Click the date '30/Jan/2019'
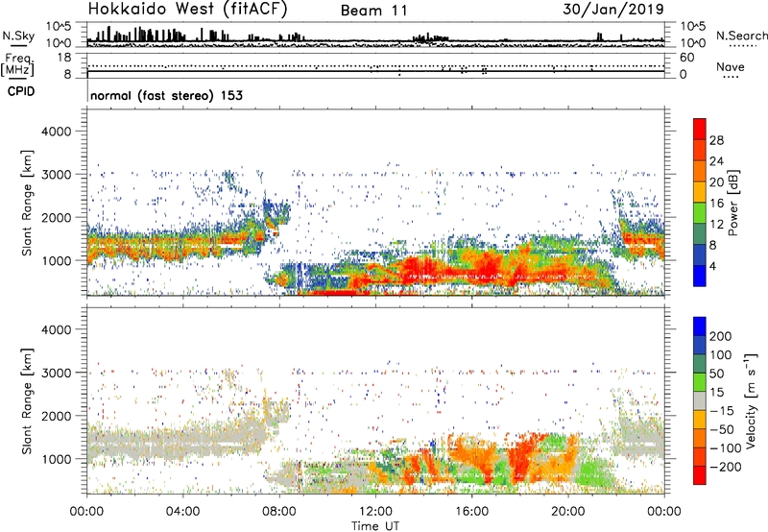768x532 pixels. [x=613, y=10]
